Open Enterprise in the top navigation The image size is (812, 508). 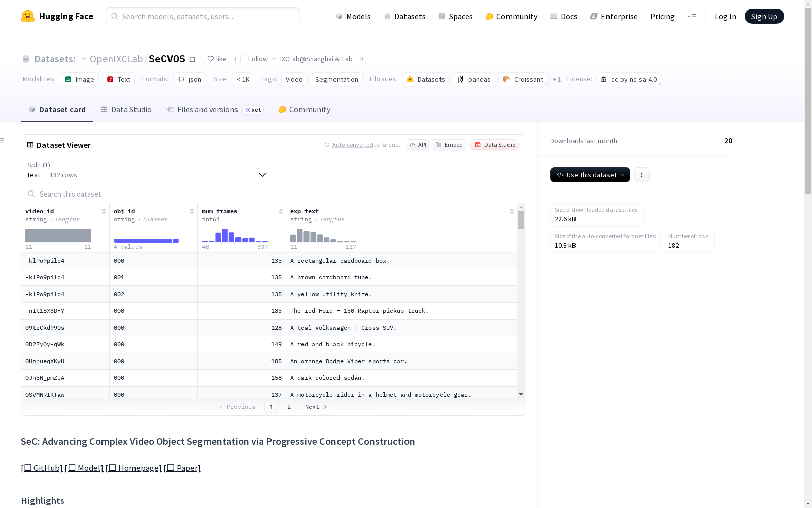[x=614, y=16]
